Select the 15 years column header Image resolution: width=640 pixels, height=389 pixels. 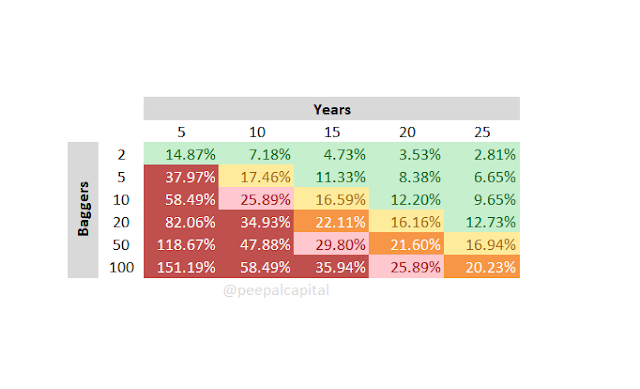[x=331, y=131]
